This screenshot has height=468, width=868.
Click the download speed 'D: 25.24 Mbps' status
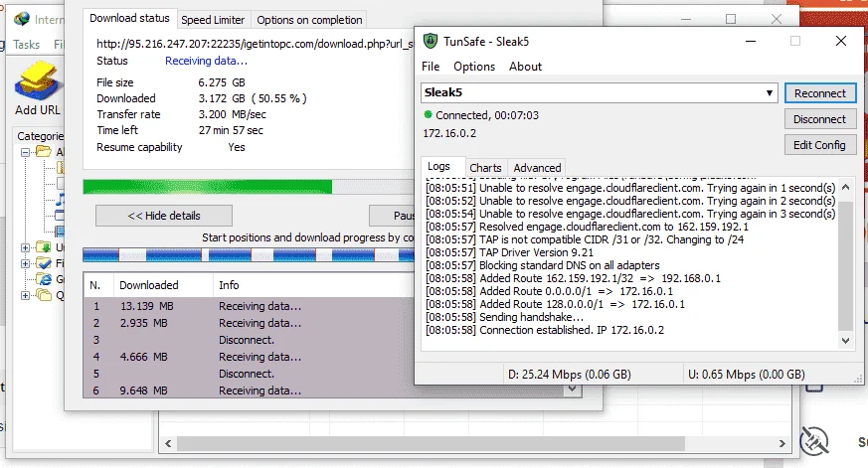click(x=569, y=375)
